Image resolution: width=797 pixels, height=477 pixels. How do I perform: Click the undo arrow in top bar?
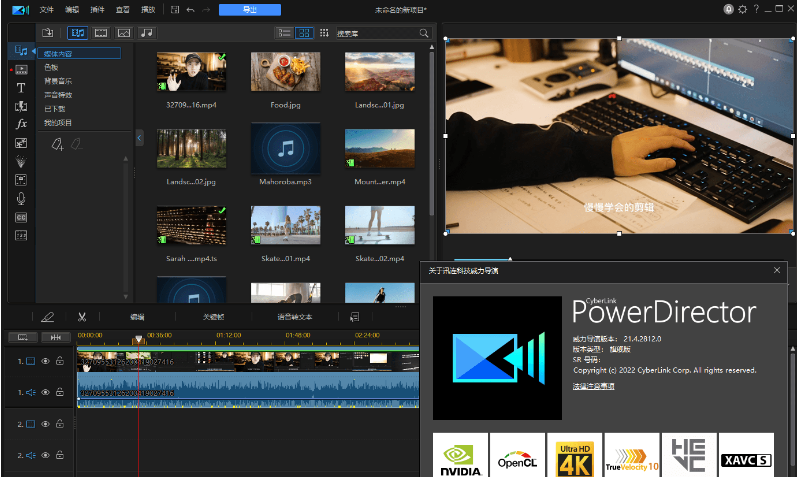(190, 9)
